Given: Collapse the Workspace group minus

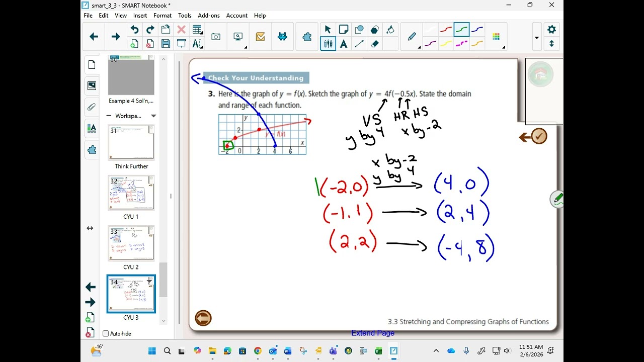Looking at the screenshot, I should tap(109, 116).
